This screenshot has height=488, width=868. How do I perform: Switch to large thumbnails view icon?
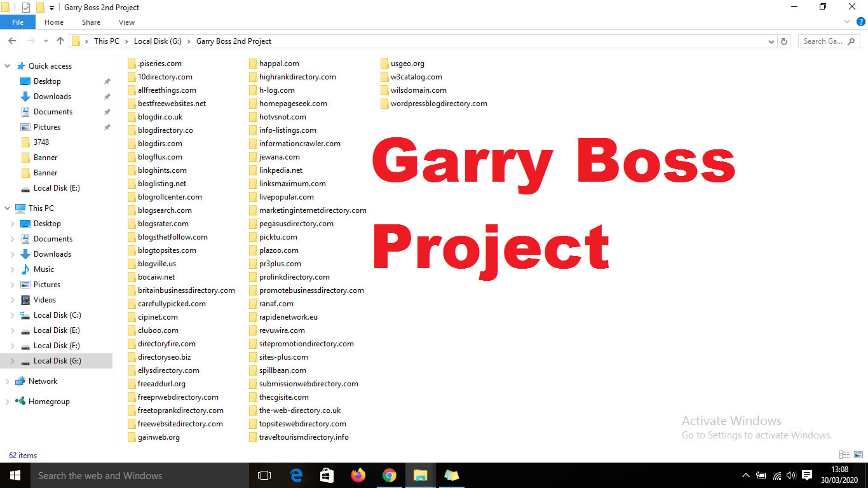point(858,455)
